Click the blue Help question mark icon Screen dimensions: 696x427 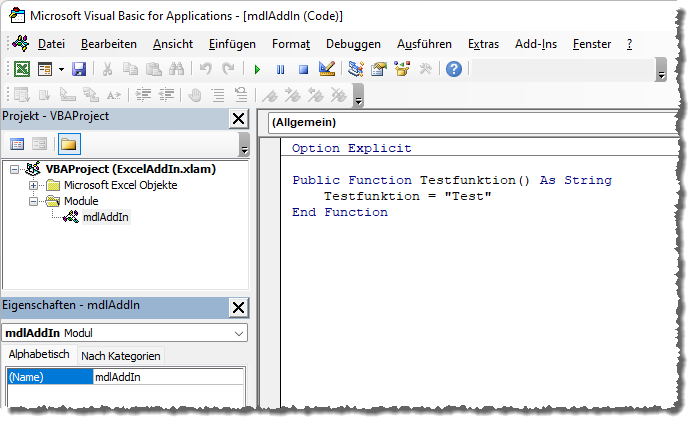pyautogui.click(x=453, y=69)
